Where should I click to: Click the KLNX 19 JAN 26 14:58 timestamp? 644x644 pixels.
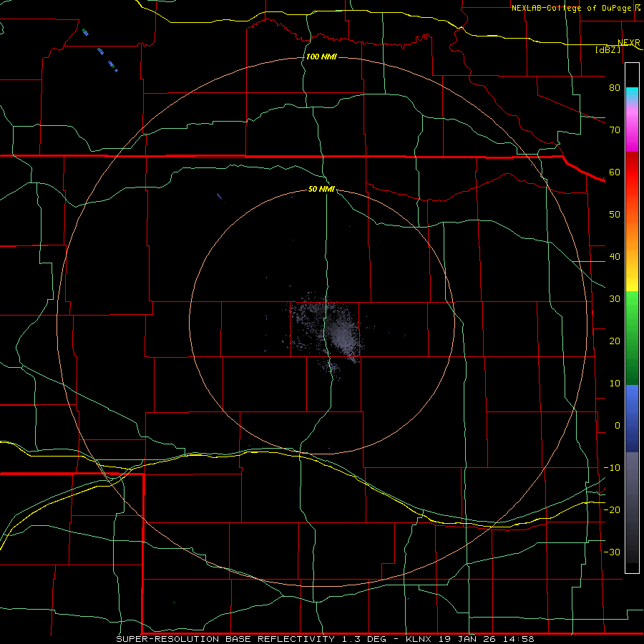pyautogui.click(x=470, y=639)
